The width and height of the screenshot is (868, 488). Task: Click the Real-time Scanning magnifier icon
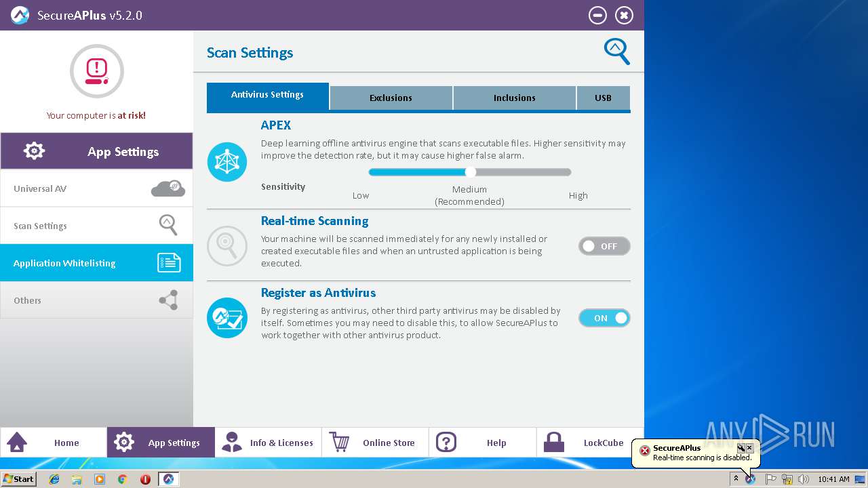[227, 246]
